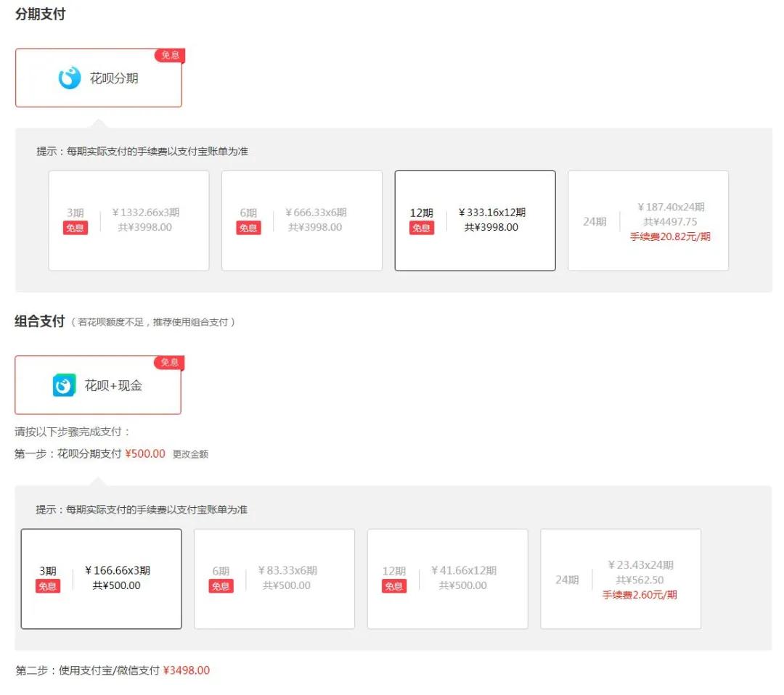Image resolution: width=784 pixels, height=695 pixels.
Task: Select the 3期 installment plan ¥1332.66x3期
Action: 128,220
